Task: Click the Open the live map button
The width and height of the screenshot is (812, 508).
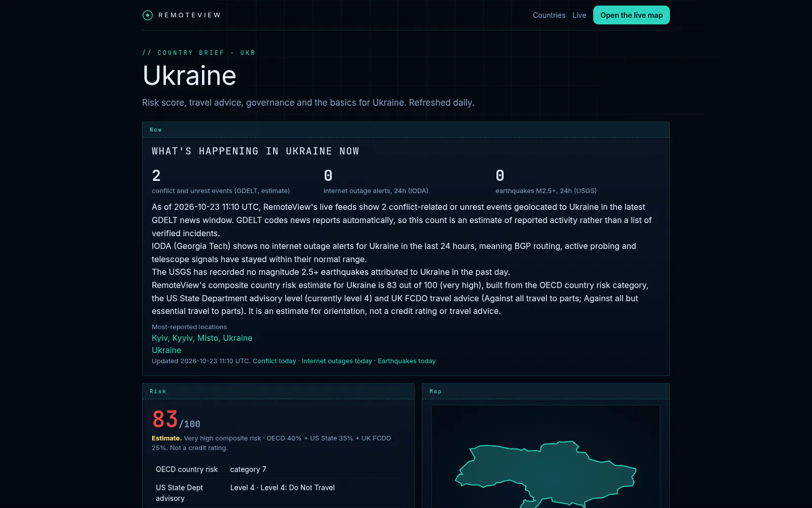Action: click(631, 15)
